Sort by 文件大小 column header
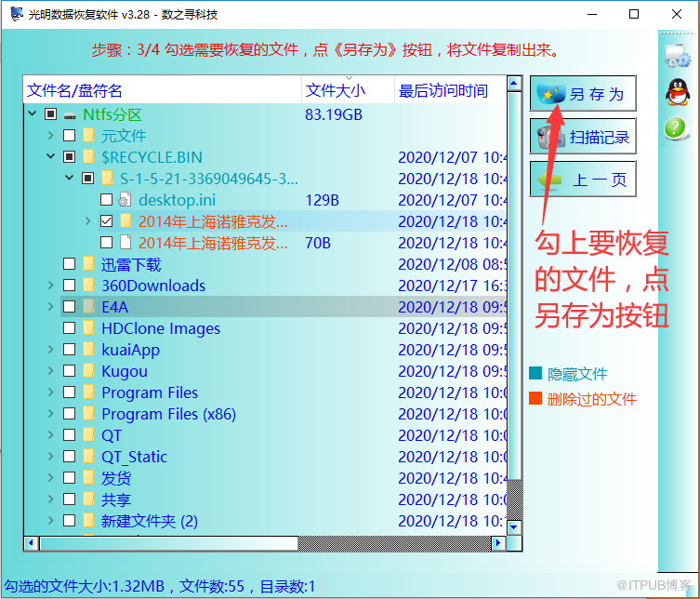The width and height of the screenshot is (700, 599). click(x=349, y=90)
